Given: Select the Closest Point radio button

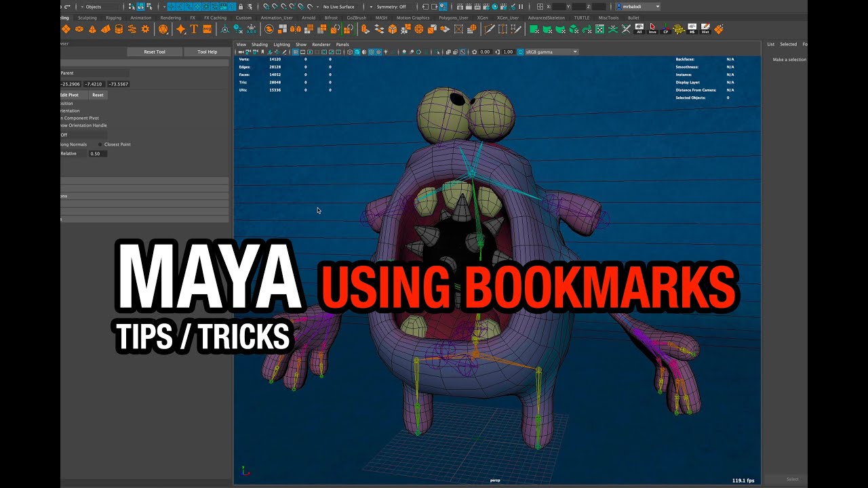Looking at the screenshot, I should click(100, 144).
